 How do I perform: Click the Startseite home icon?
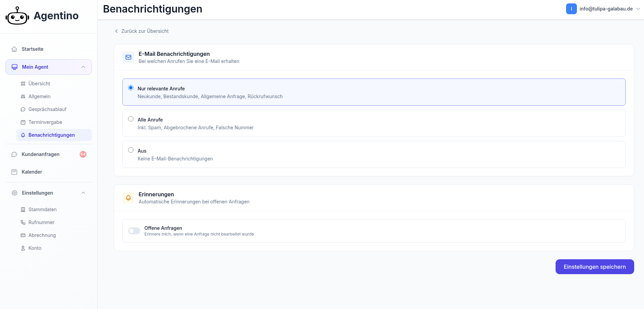[x=14, y=49]
